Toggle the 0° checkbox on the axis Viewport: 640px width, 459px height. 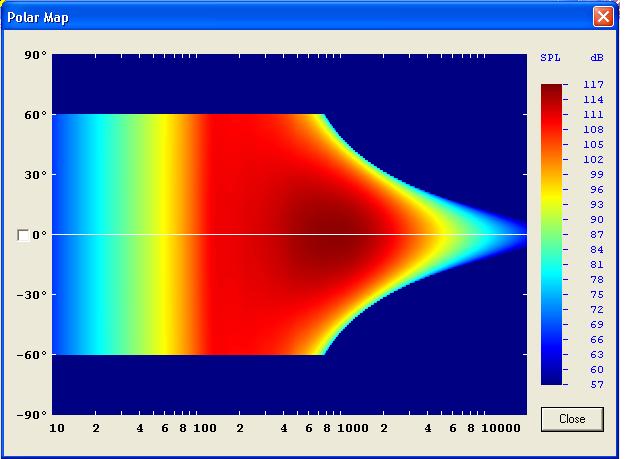click(x=23, y=235)
